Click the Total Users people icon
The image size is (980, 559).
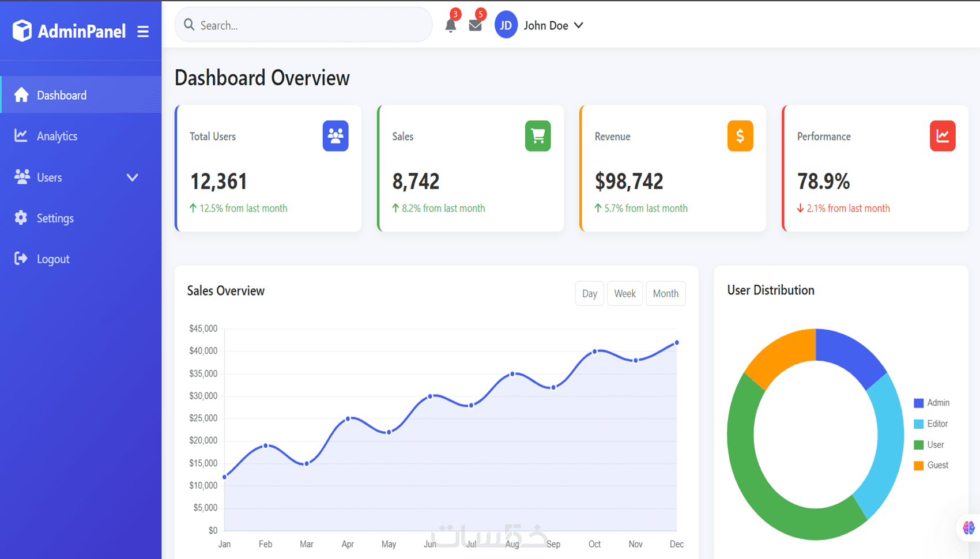(x=336, y=136)
